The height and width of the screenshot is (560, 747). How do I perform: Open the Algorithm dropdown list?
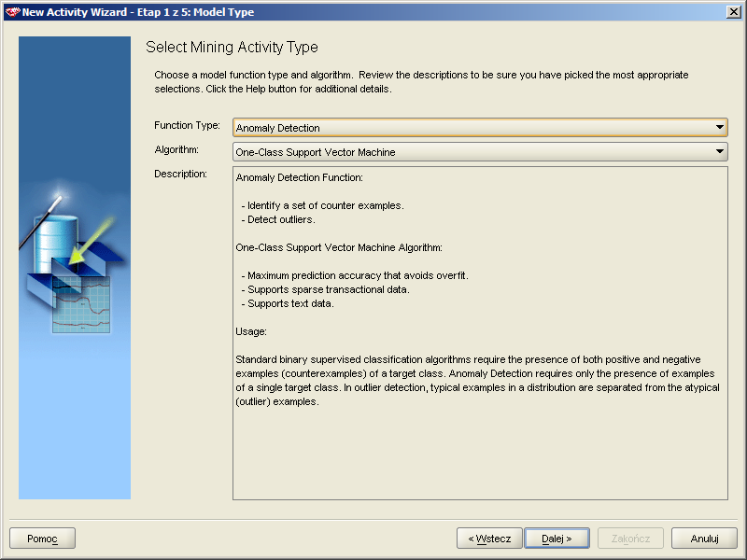[480, 152]
